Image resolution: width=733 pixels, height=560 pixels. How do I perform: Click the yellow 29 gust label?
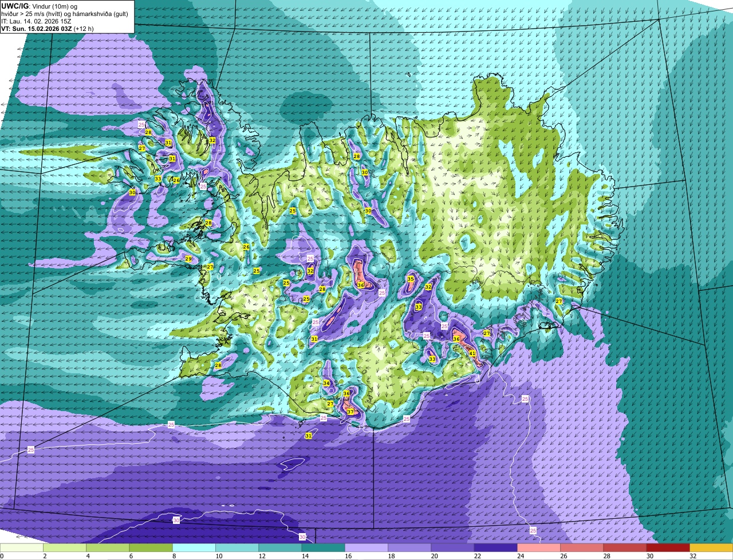(x=188, y=259)
